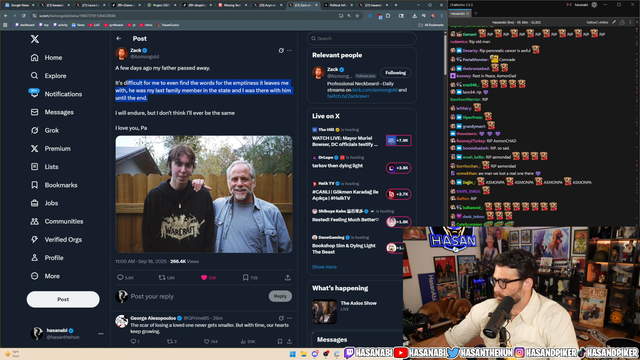
Task: Toggle the pink like heart on Zack's post
Action: pyautogui.click(x=204, y=278)
